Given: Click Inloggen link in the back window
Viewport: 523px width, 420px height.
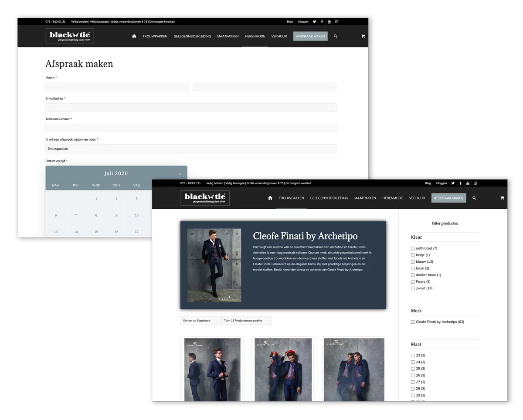Looking at the screenshot, I should [303, 21].
